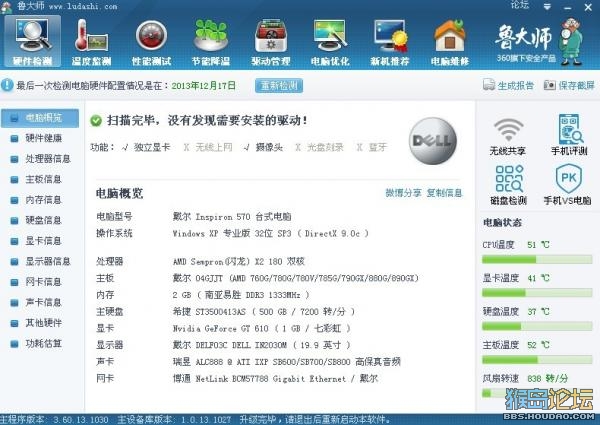Viewport: 600px width, 425px height.
Task: Open 手机评测 phone icon
Action: pos(569,135)
